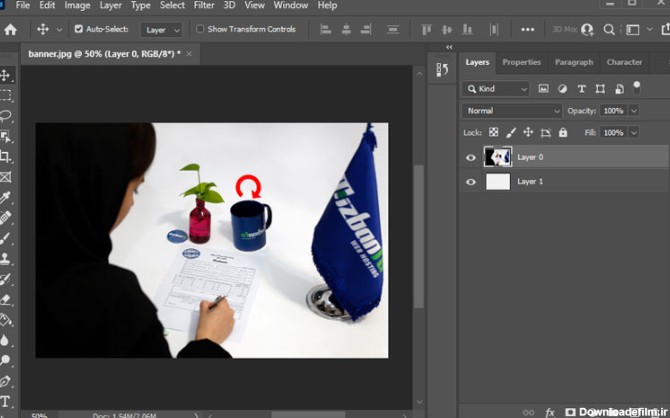Toggle visibility of Layer 1
This screenshot has width=670, height=418.
click(x=471, y=182)
